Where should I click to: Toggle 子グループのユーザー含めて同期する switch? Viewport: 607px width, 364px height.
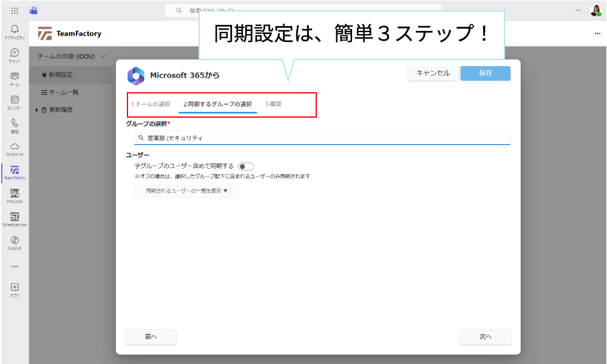[x=246, y=166]
